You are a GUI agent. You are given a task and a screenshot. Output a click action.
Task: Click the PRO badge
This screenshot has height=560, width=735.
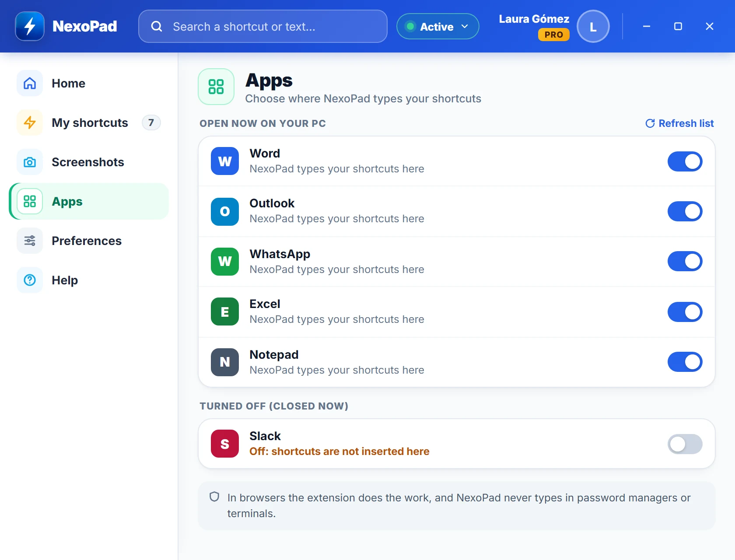point(553,35)
